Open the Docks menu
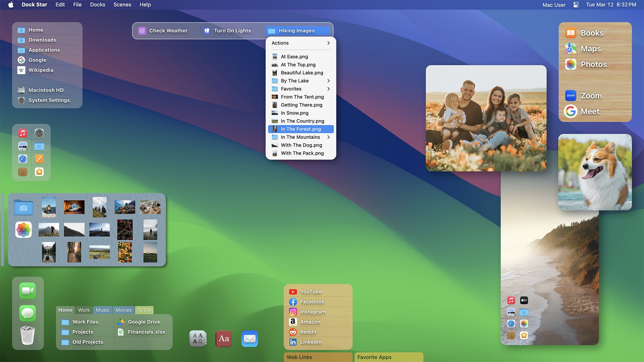The width and height of the screenshot is (644, 362). click(x=98, y=5)
